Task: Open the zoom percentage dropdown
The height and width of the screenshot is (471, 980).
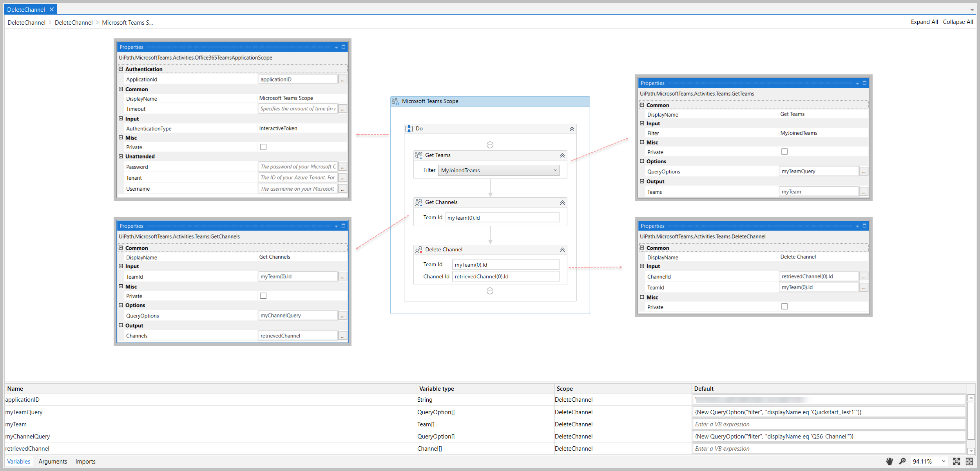Action: (944, 461)
